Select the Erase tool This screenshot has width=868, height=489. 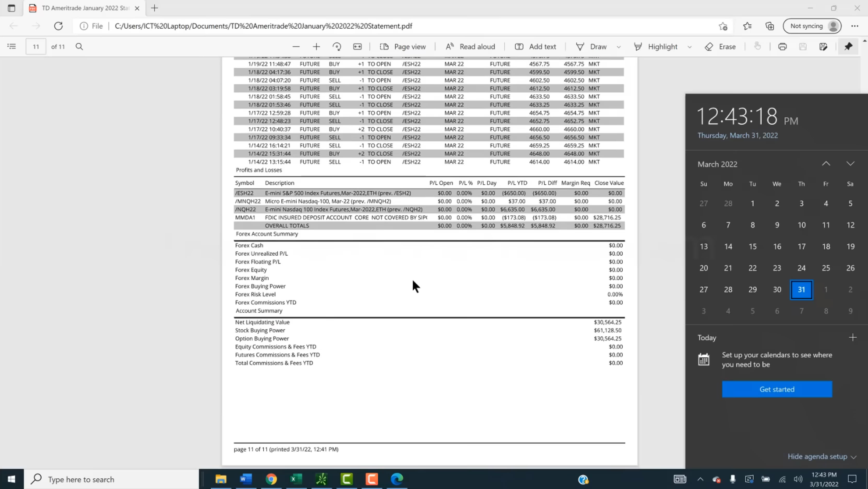coord(720,46)
